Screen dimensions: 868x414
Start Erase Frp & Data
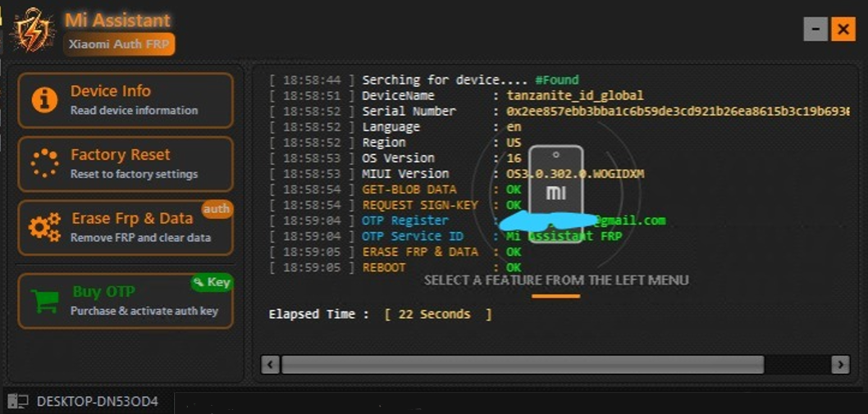[126, 227]
